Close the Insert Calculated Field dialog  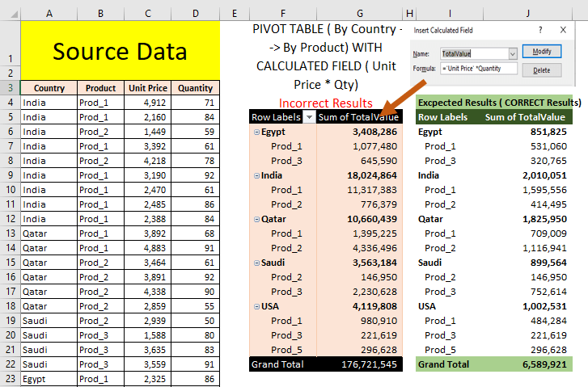[563, 30]
